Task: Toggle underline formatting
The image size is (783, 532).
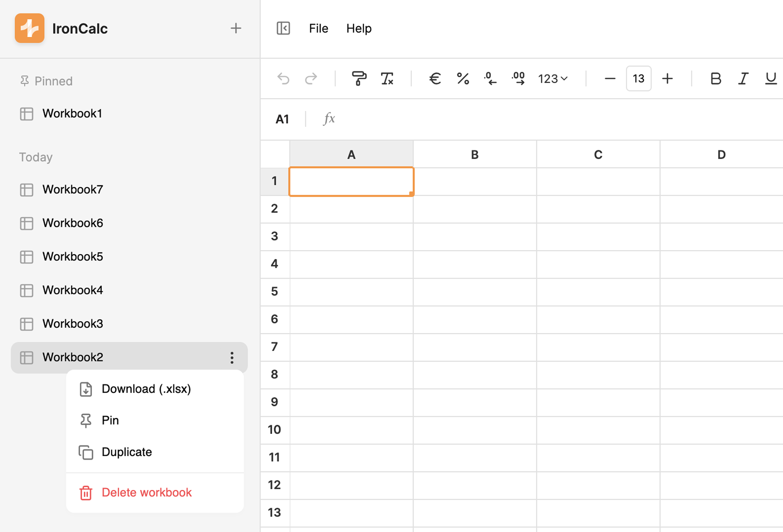Action: click(771, 78)
